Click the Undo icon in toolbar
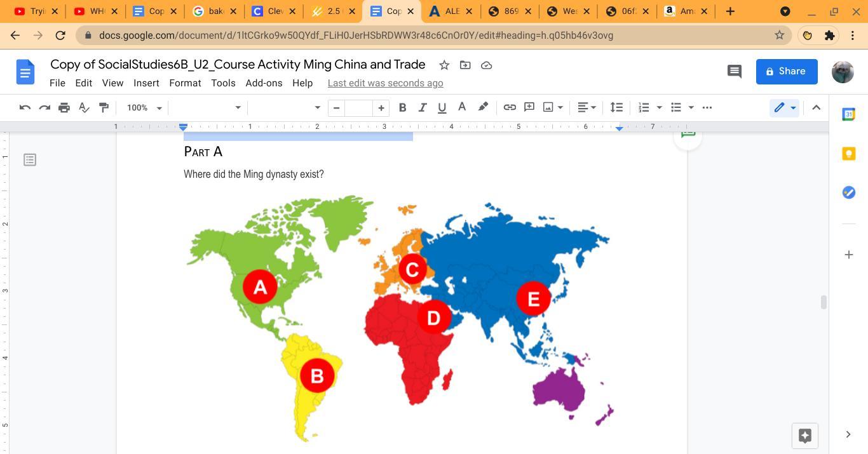 coord(25,107)
